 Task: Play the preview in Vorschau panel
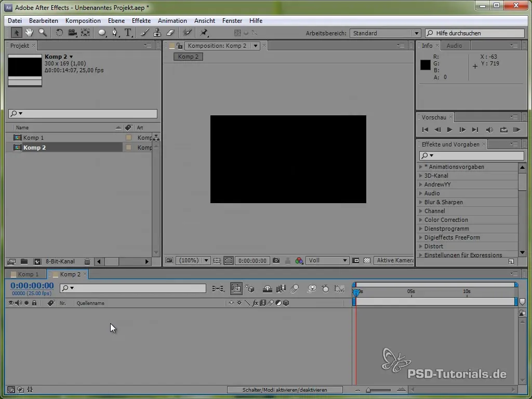coord(449,129)
